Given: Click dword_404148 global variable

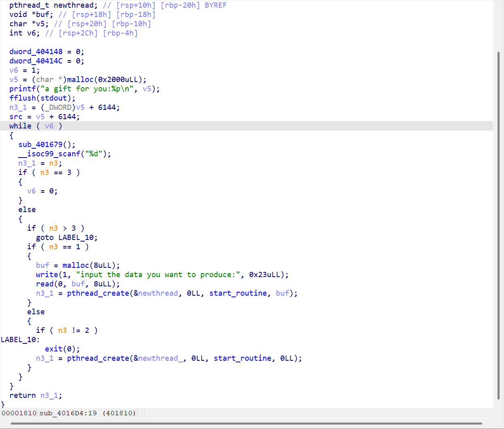Looking at the screenshot, I should tap(36, 52).
